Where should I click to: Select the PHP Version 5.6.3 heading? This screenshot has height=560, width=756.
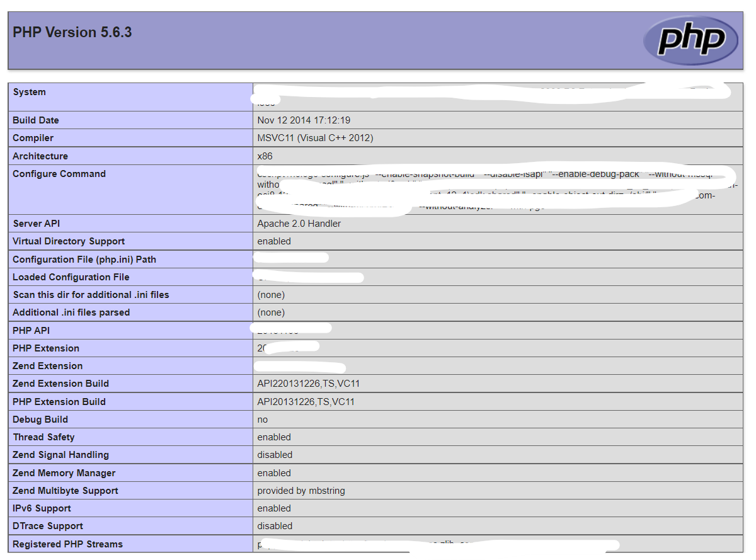point(72,32)
